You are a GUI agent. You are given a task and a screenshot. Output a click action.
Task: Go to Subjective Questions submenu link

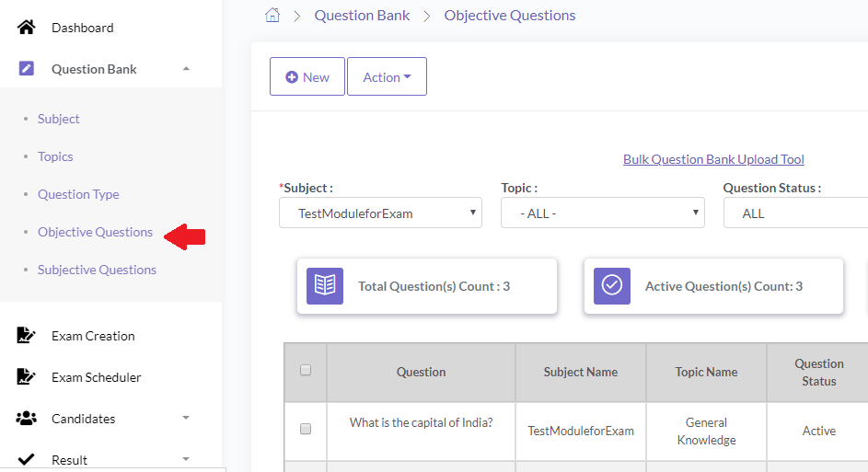(97, 270)
